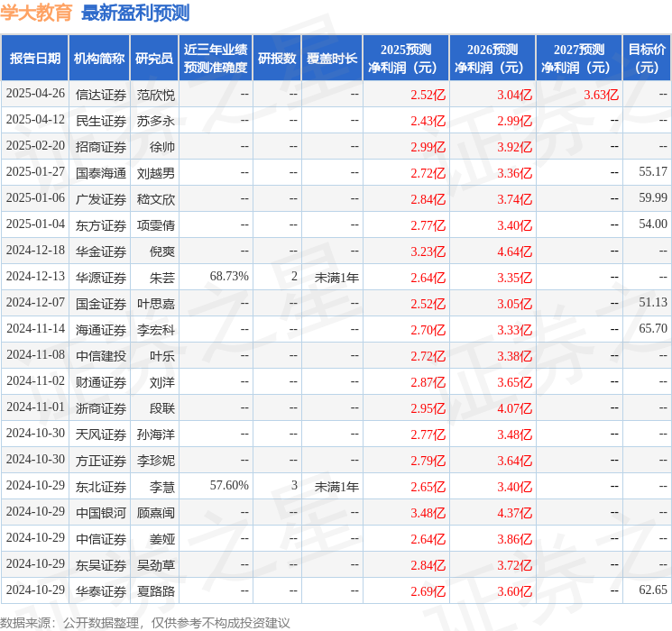The width and height of the screenshot is (672, 631).
Task: Select the 3.63亿 2027 forecast value
Action: coord(601,95)
